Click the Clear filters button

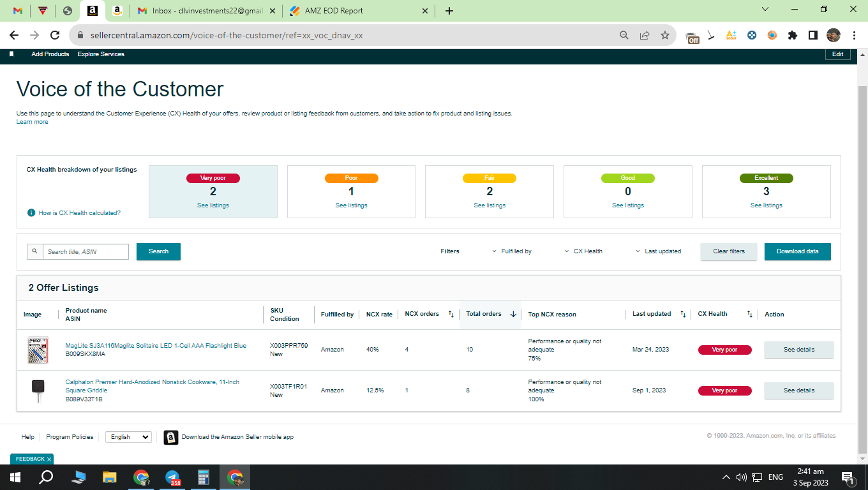(x=729, y=251)
